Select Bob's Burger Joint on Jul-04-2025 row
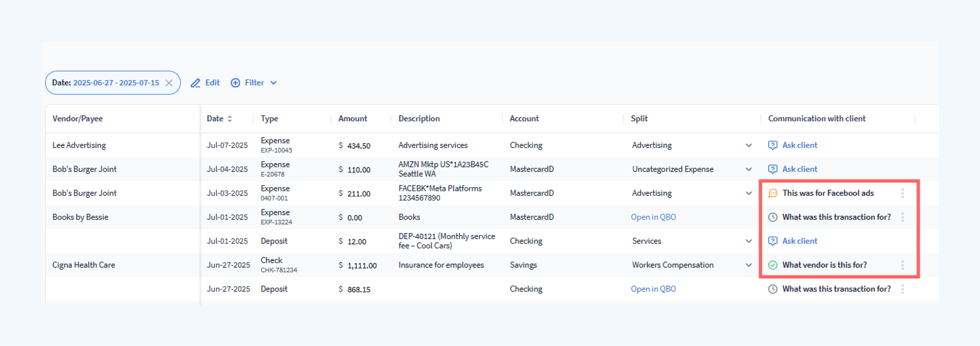 [x=84, y=169]
